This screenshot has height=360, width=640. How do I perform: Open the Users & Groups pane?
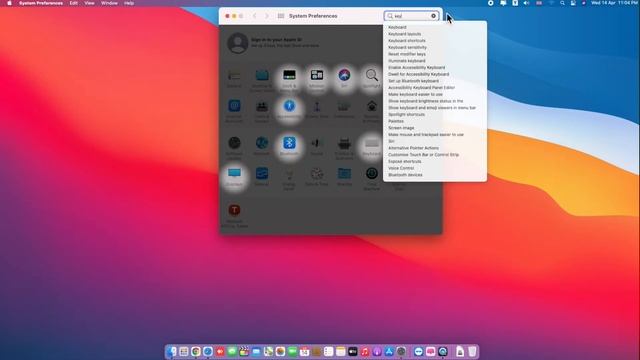point(262,107)
